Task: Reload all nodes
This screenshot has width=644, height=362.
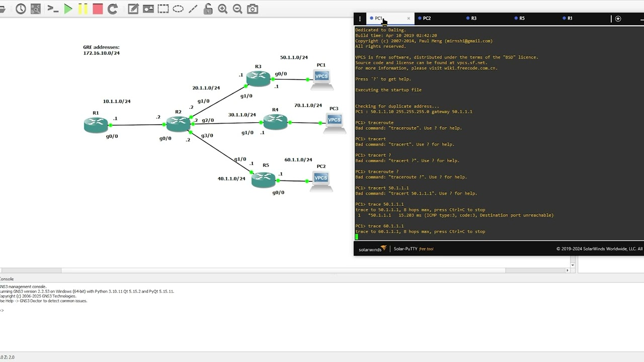Action: pyautogui.click(x=113, y=9)
